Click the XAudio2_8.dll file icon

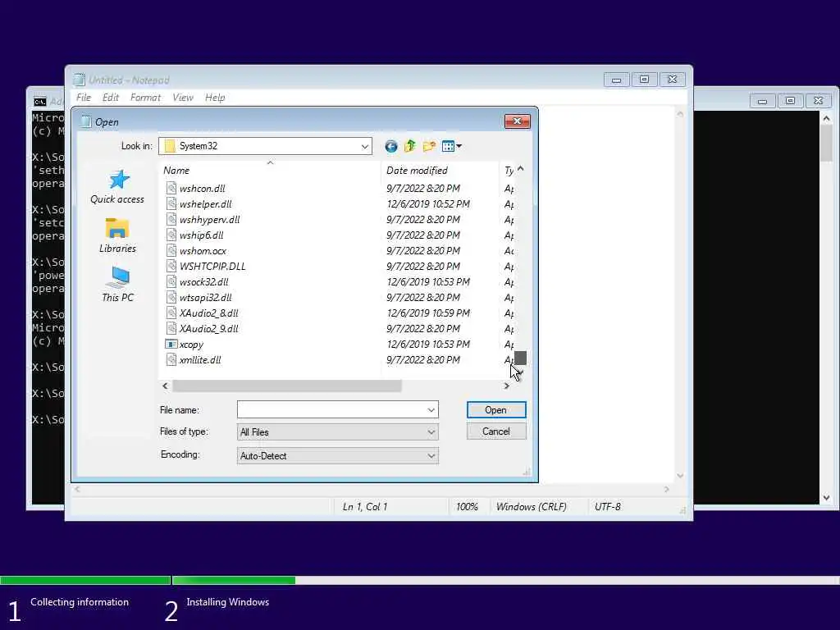(171, 313)
